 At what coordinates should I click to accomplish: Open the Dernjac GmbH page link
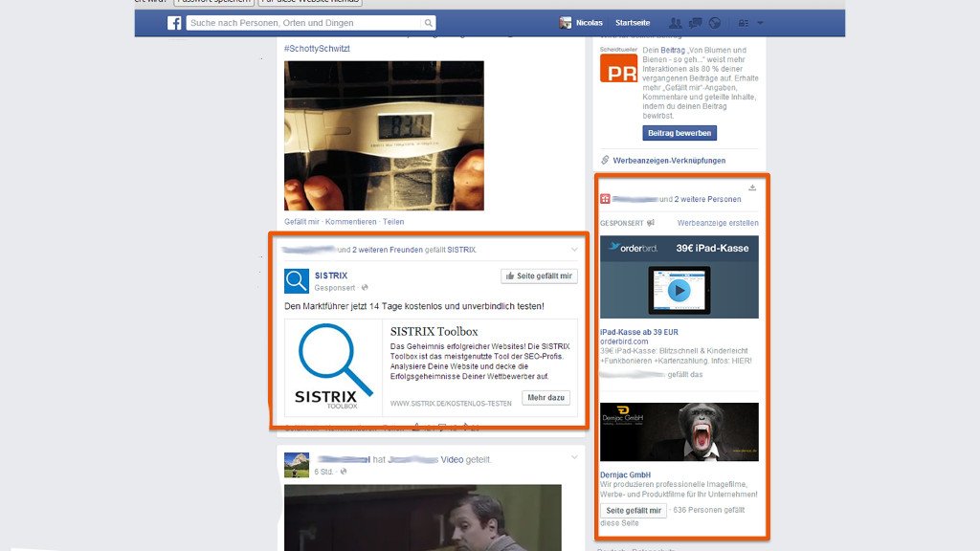point(625,474)
